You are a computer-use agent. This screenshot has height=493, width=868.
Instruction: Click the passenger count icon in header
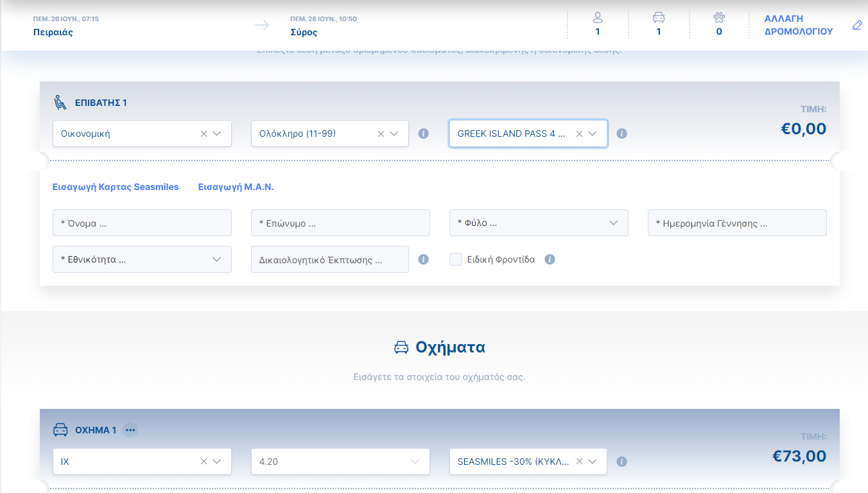(598, 18)
